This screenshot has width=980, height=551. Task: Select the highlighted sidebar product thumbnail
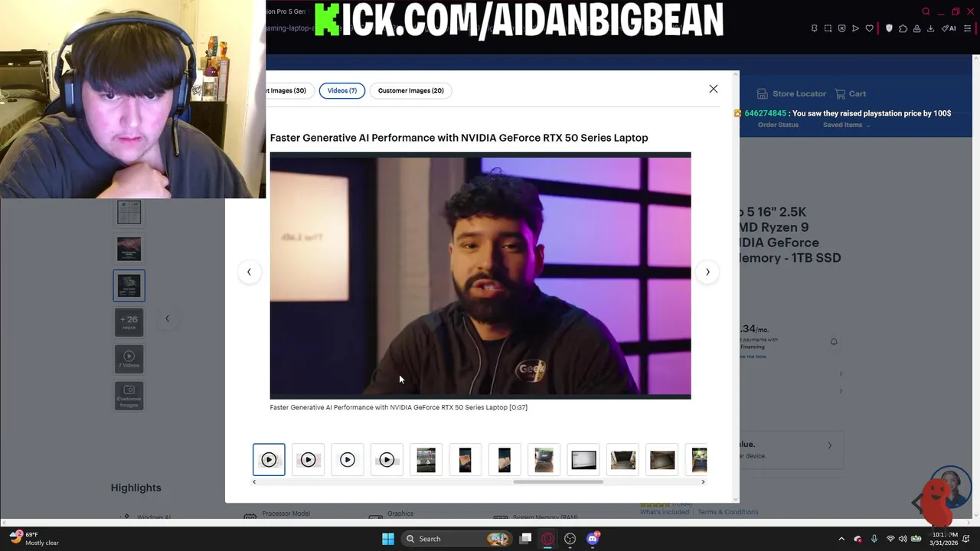(129, 285)
